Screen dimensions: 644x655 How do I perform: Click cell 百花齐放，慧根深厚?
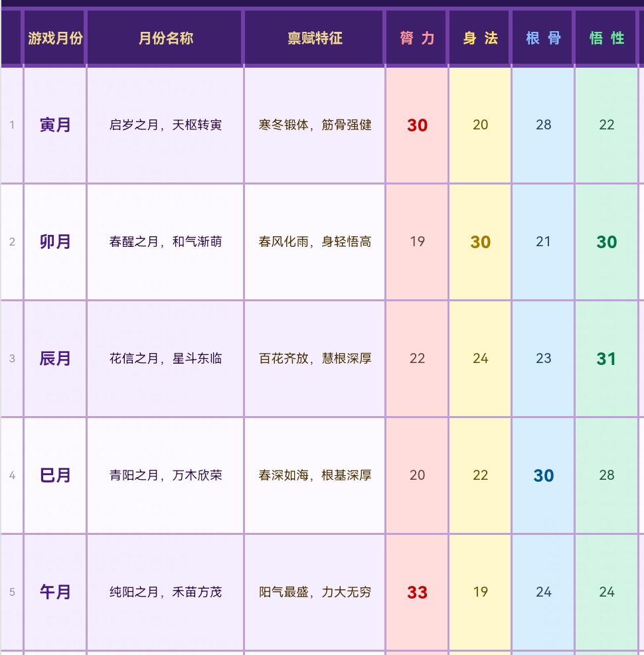coord(315,358)
